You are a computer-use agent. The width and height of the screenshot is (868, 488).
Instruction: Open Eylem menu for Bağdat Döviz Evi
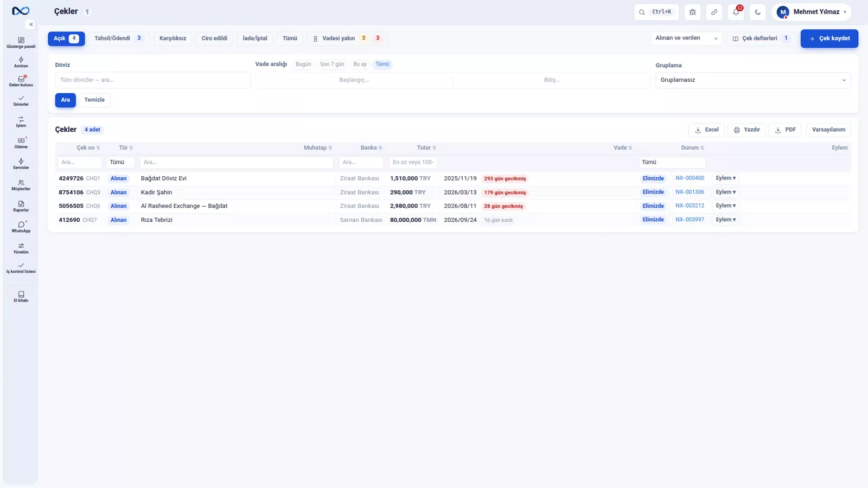pos(725,178)
